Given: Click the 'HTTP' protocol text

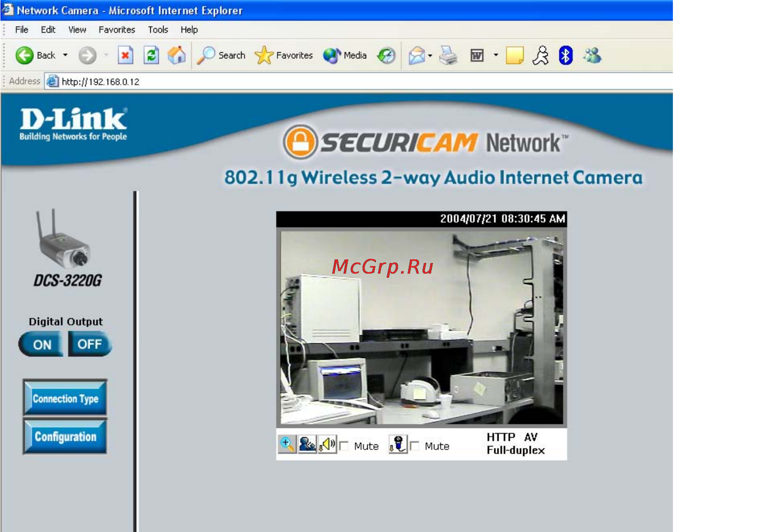Looking at the screenshot, I should coord(501,437).
